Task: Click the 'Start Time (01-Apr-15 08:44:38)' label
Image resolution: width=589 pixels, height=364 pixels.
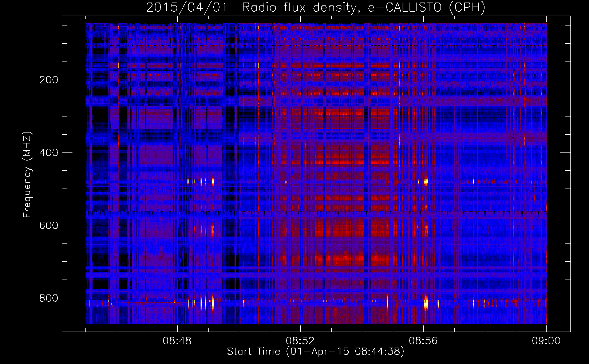Action: pyautogui.click(x=316, y=352)
